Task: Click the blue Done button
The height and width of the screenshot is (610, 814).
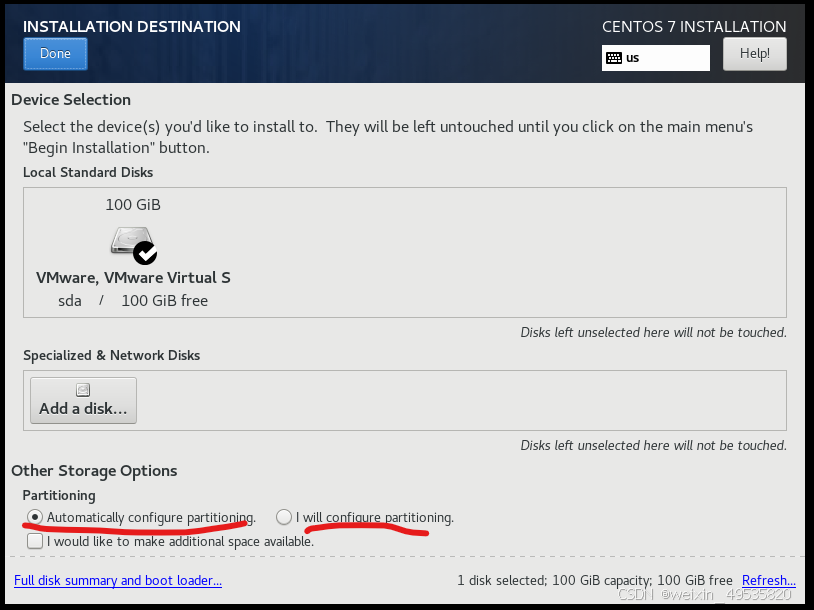Action: 55,54
